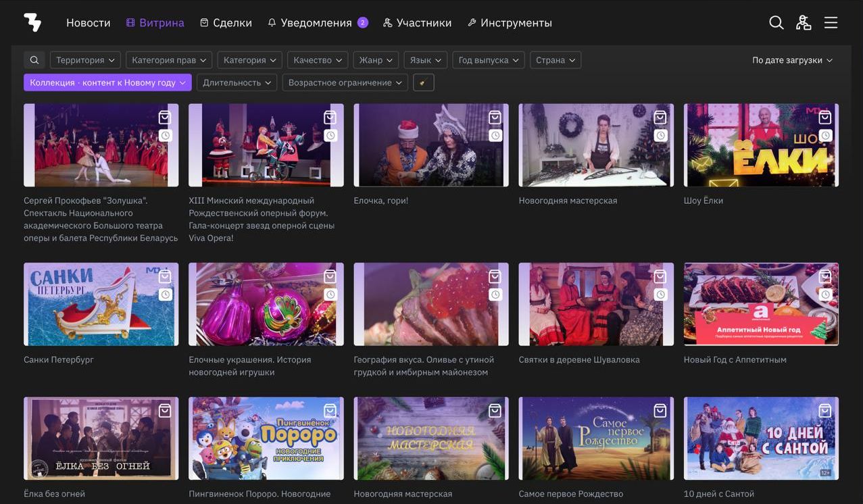Click the filter bar search magnifier icon
Image resolution: width=863 pixels, height=504 pixels.
tap(34, 60)
